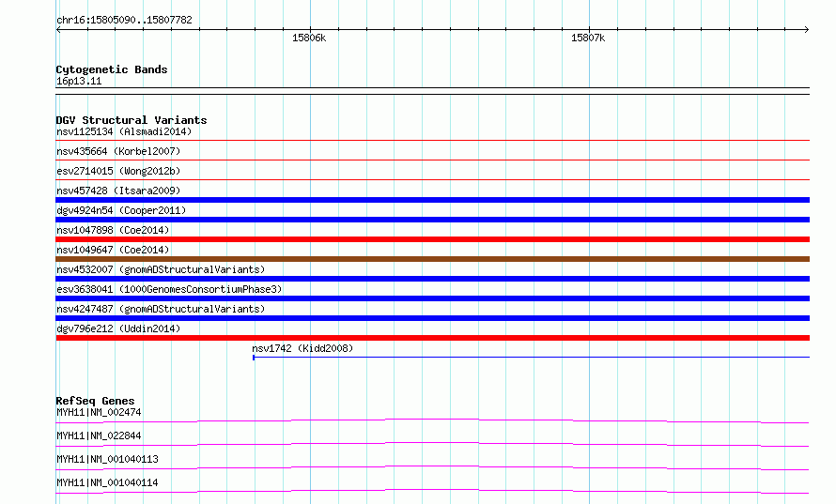Open transcript MYH11|NM_001040113 label
Image resolution: width=836 pixels, height=504 pixels.
[x=107, y=459]
